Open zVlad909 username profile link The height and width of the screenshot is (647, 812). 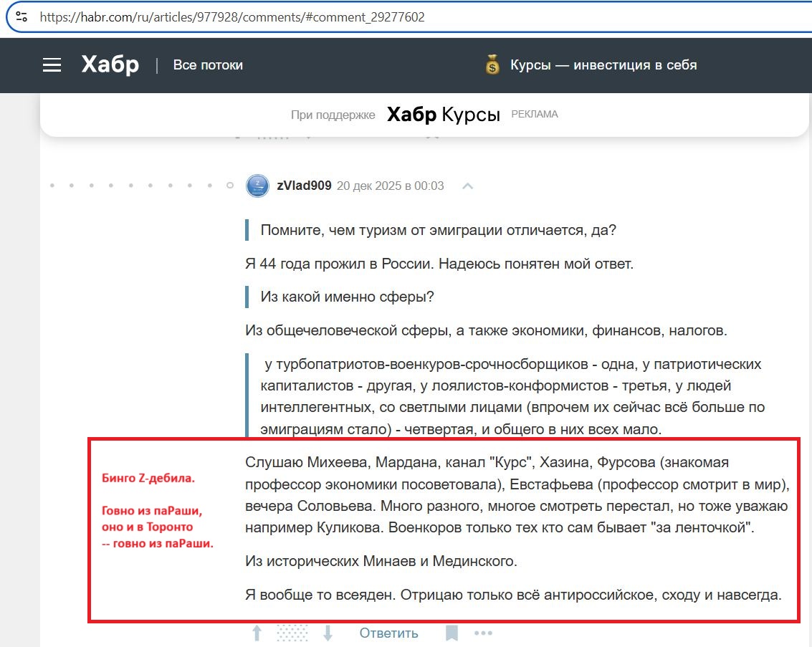pyautogui.click(x=304, y=186)
